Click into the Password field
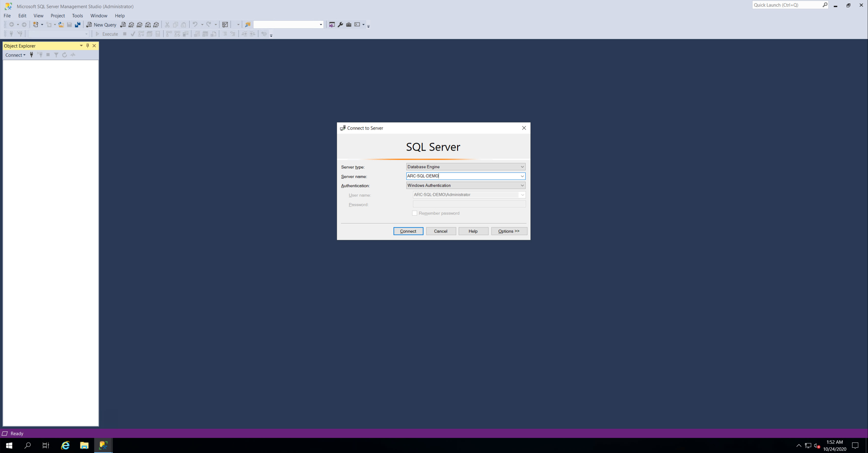Viewport: 868px width, 453px height. (469, 204)
